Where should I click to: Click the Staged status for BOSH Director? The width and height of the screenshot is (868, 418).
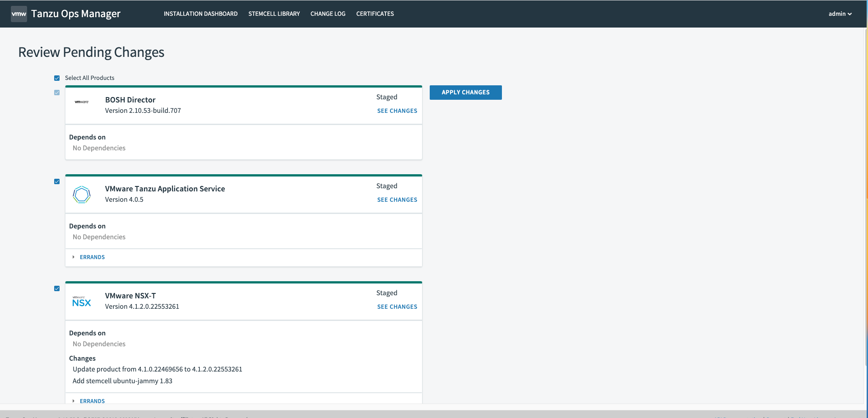pyautogui.click(x=387, y=97)
